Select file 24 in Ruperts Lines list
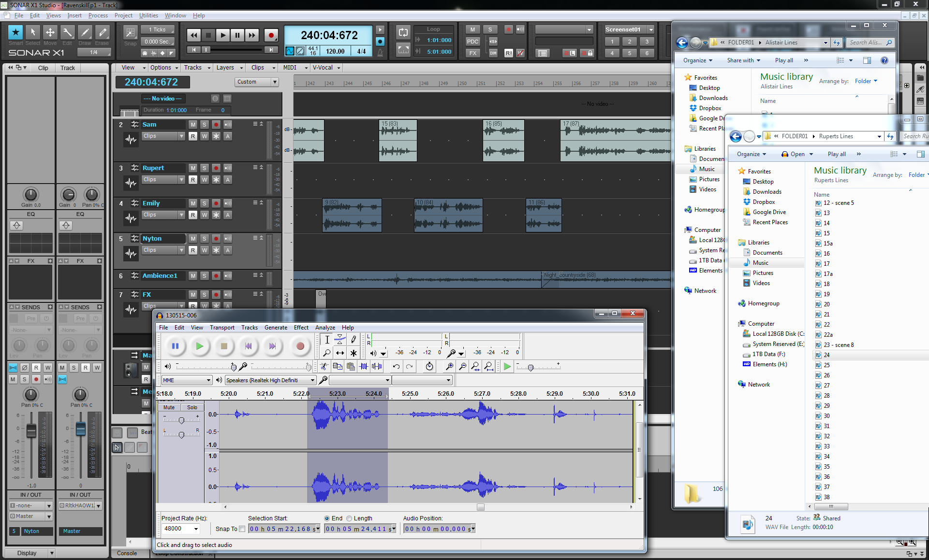The image size is (929, 560). (x=827, y=355)
